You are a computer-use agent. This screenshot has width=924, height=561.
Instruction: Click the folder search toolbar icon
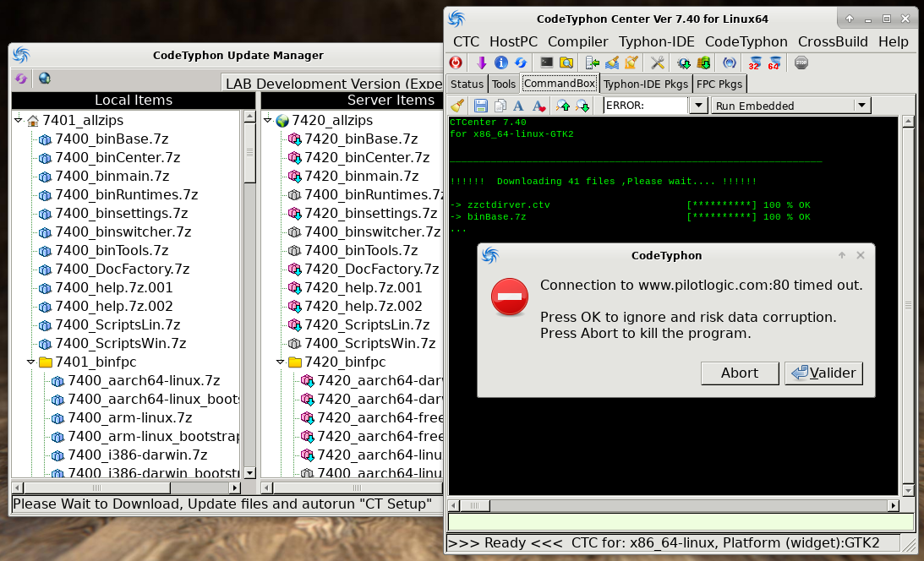coord(566,63)
